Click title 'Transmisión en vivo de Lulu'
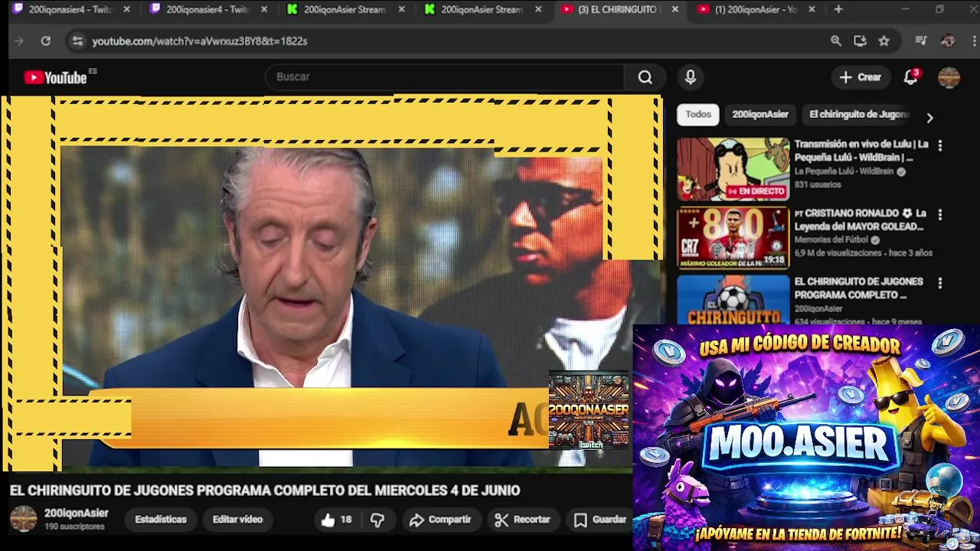 [x=861, y=151]
